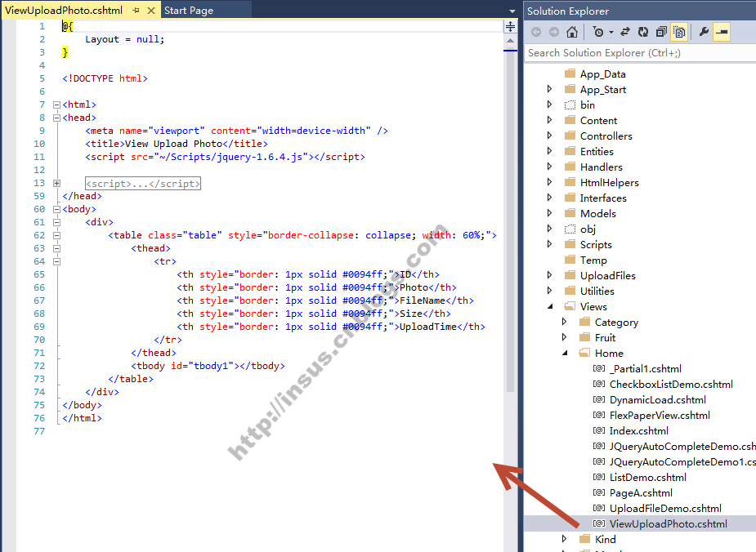Viewport: 756px width, 552px height.
Task: Switch to the Start Page tab
Action: [x=189, y=10]
